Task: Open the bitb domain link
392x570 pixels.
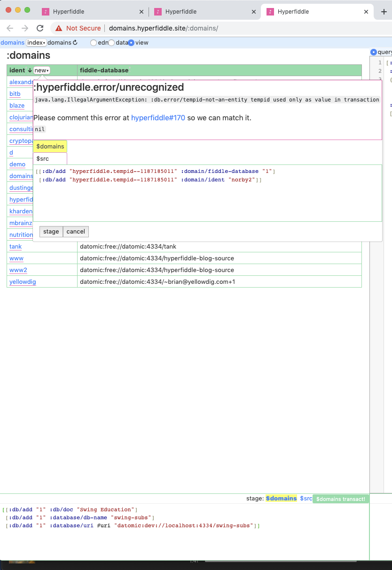Action: click(15, 94)
